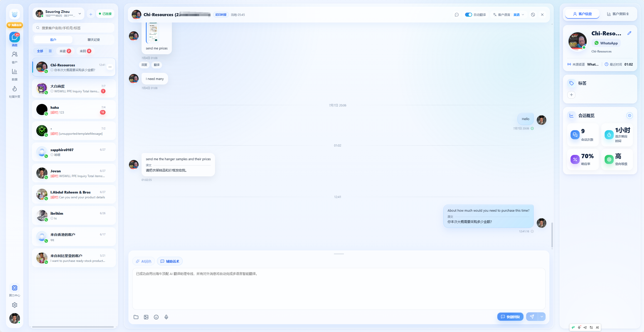Expand the send options arrow
644x332 pixels.
pos(542,317)
